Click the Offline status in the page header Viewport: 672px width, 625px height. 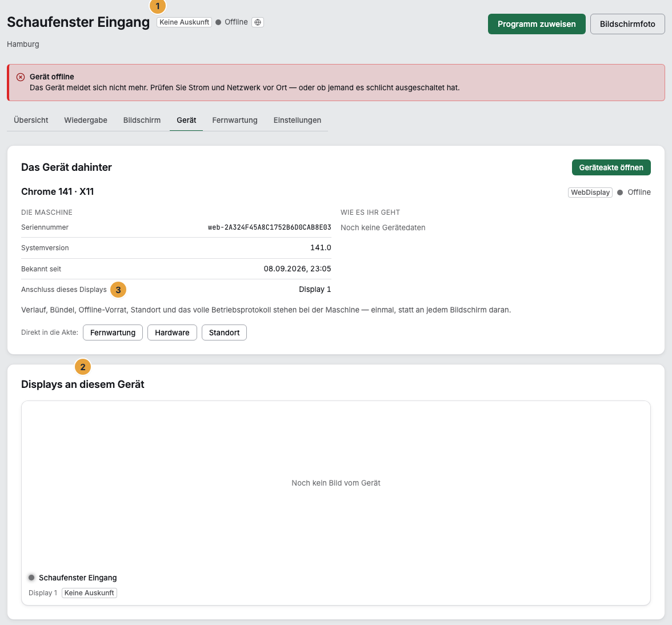(232, 22)
